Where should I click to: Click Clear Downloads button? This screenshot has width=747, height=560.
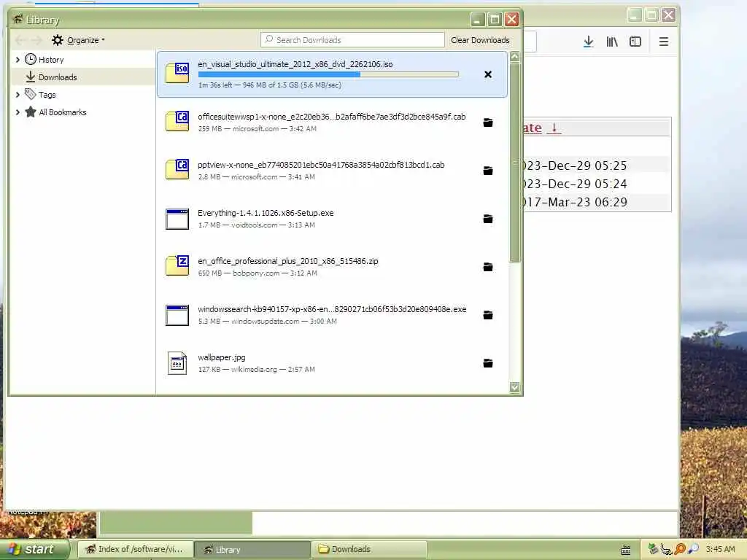pos(480,40)
